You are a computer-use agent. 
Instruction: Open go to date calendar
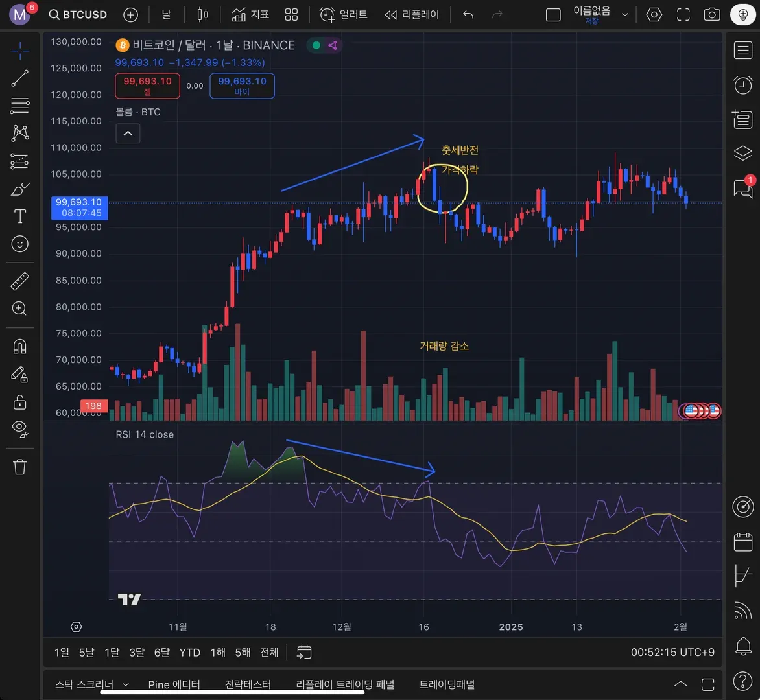(304, 653)
